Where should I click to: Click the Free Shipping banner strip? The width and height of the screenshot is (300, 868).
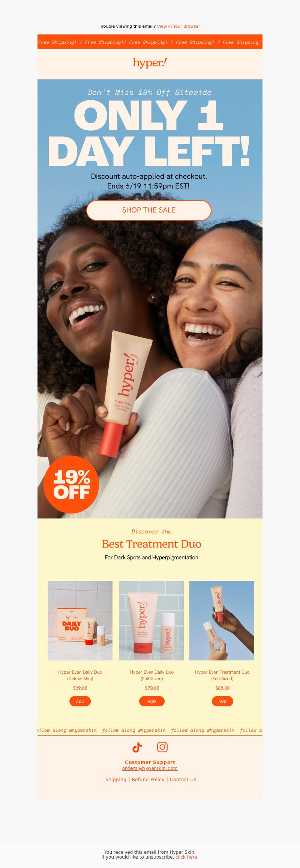[150, 42]
